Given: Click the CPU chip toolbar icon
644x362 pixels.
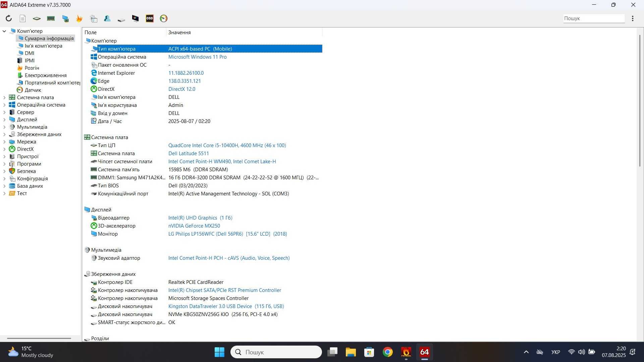Looking at the screenshot, I should pyautogui.click(x=37, y=18).
